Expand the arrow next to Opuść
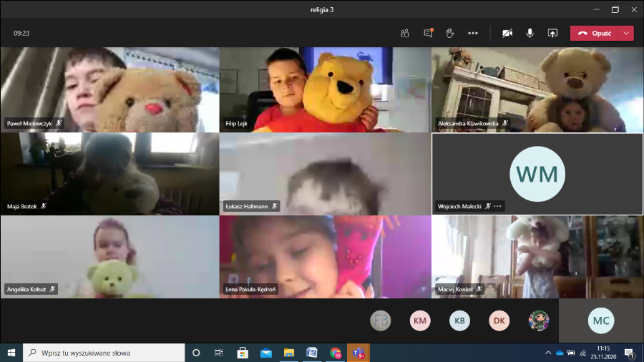 [627, 33]
